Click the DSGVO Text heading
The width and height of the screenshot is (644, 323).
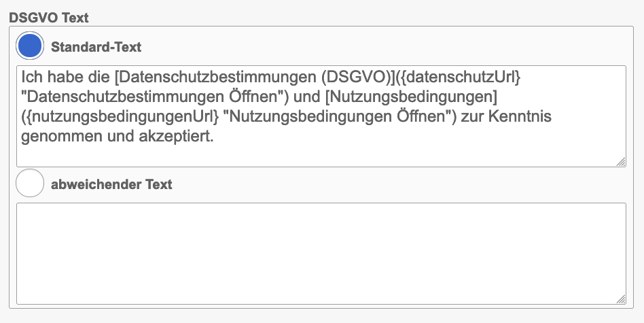(x=48, y=18)
